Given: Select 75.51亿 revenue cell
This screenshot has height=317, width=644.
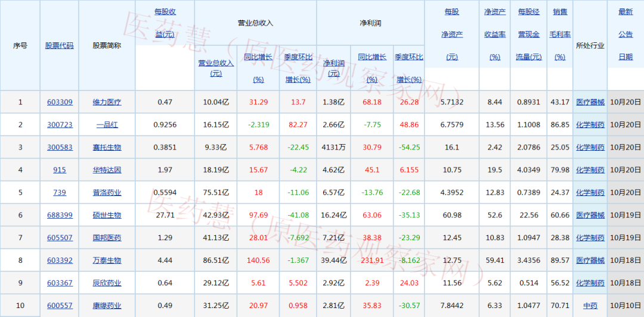Looking at the screenshot, I should pos(216,192).
